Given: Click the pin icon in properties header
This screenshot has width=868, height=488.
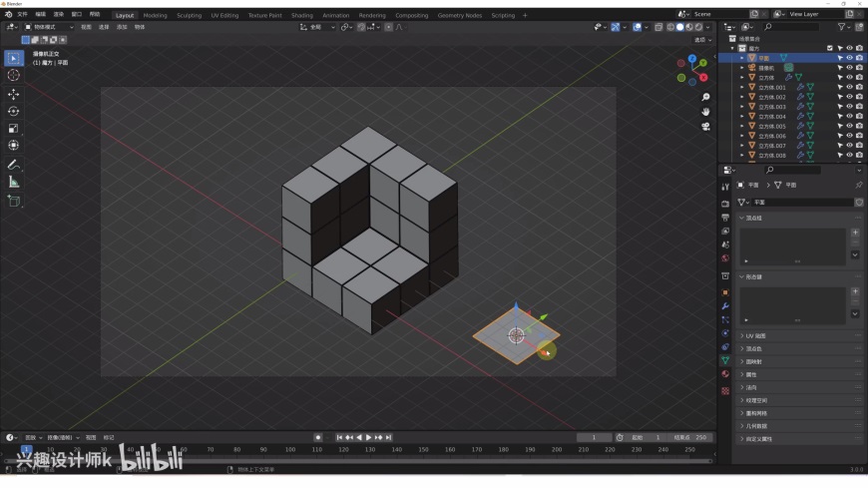Looking at the screenshot, I should [859, 185].
